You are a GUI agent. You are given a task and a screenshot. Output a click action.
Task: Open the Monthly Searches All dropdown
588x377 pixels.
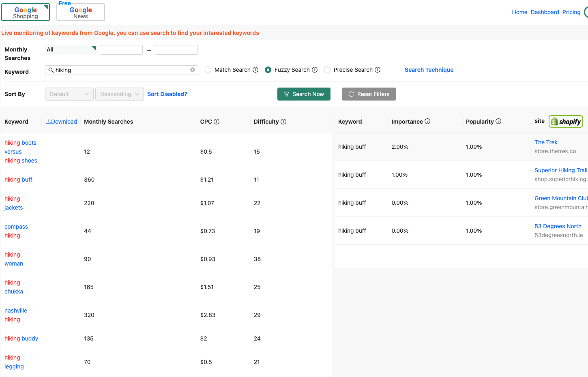(x=71, y=49)
